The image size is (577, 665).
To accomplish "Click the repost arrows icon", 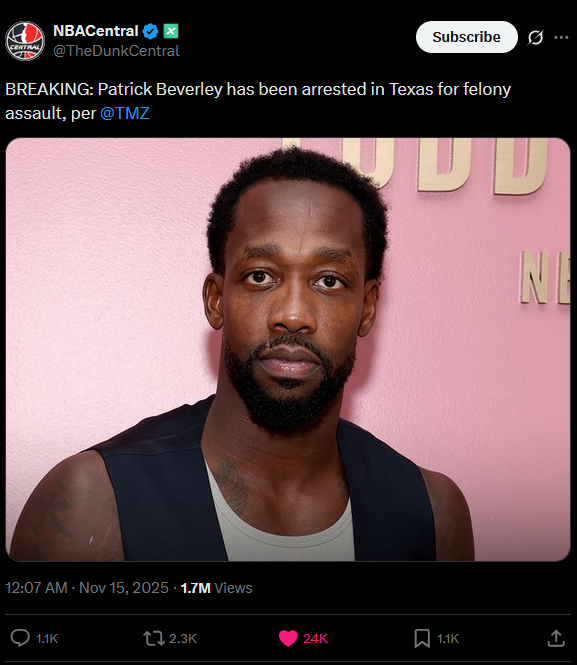I will pos(154,638).
